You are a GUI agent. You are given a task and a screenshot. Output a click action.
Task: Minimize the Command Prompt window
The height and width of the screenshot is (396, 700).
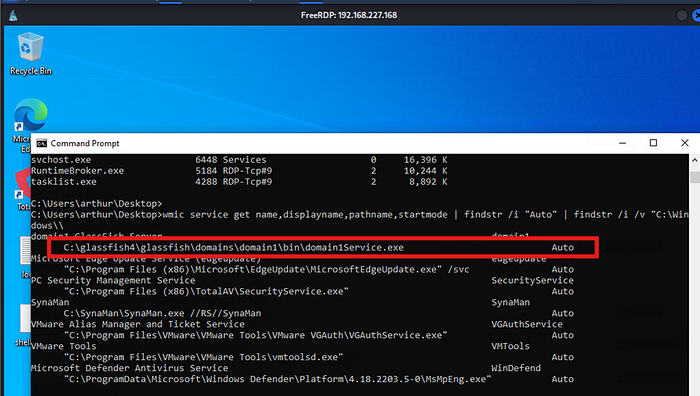point(622,143)
